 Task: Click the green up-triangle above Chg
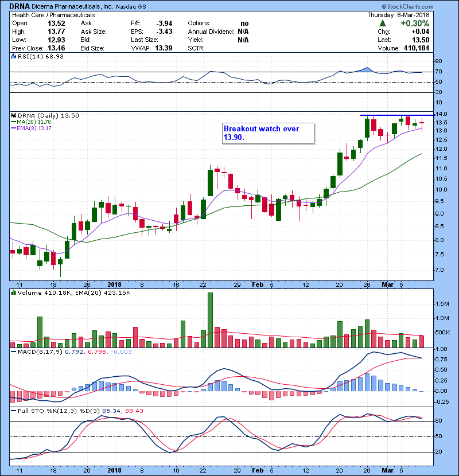tap(383, 24)
